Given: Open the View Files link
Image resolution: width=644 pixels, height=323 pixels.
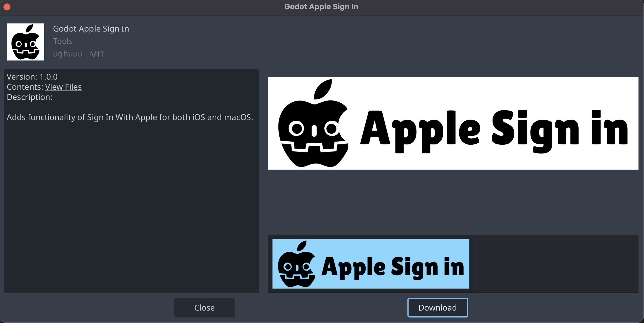Looking at the screenshot, I should pyautogui.click(x=63, y=87).
